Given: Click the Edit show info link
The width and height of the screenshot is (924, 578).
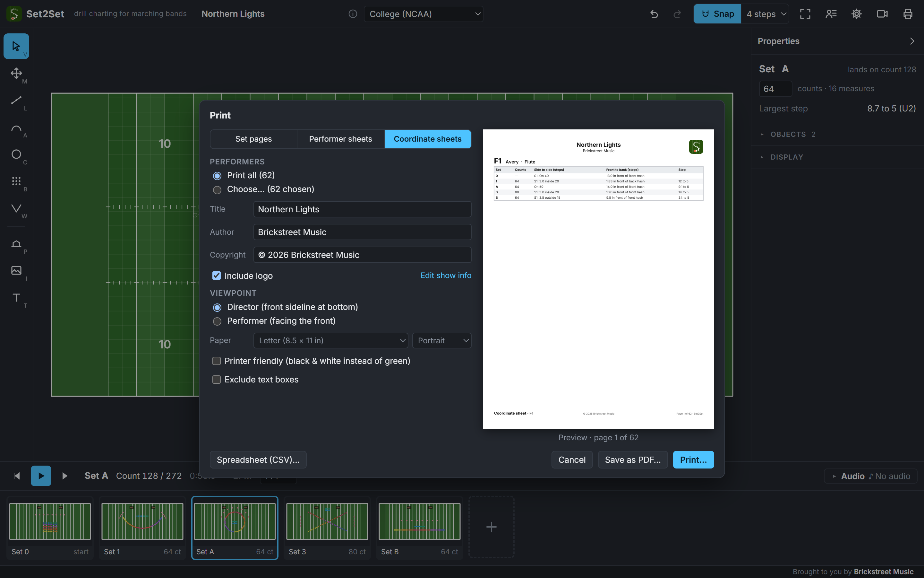Looking at the screenshot, I should click(x=446, y=276).
